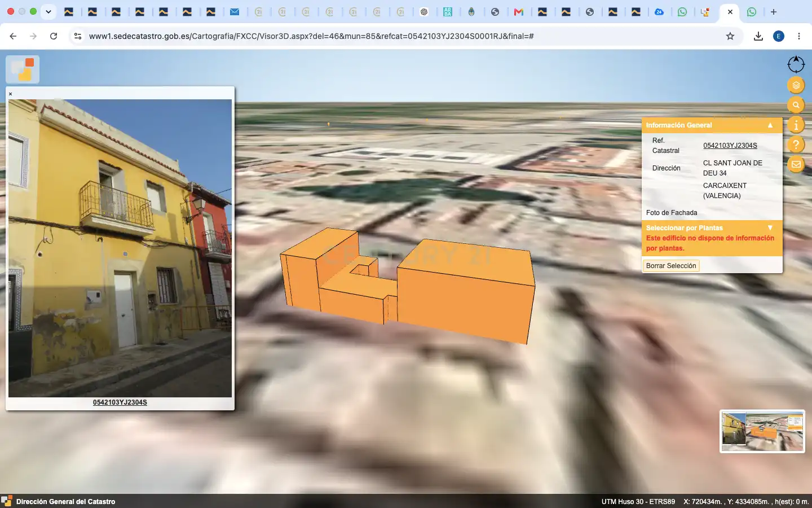Image resolution: width=812 pixels, height=508 pixels.
Task: Click the yellow house facade photo
Action: click(x=120, y=248)
